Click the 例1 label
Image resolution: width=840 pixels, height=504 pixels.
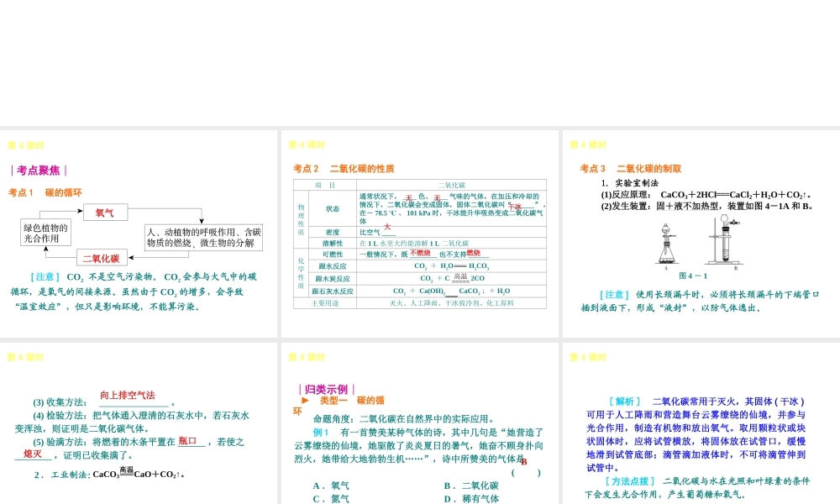coord(321,433)
